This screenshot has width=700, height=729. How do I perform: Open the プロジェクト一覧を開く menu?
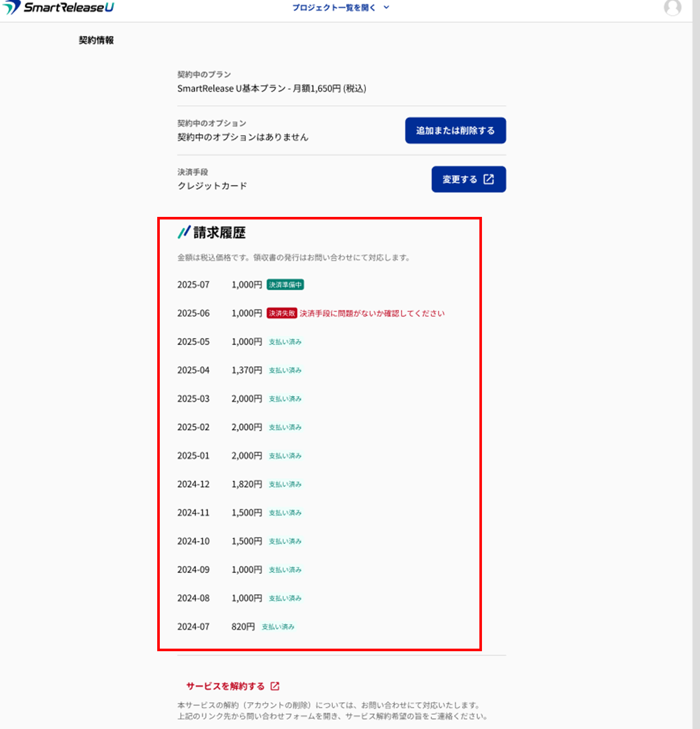pyautogui.click(x=334, y=8)
